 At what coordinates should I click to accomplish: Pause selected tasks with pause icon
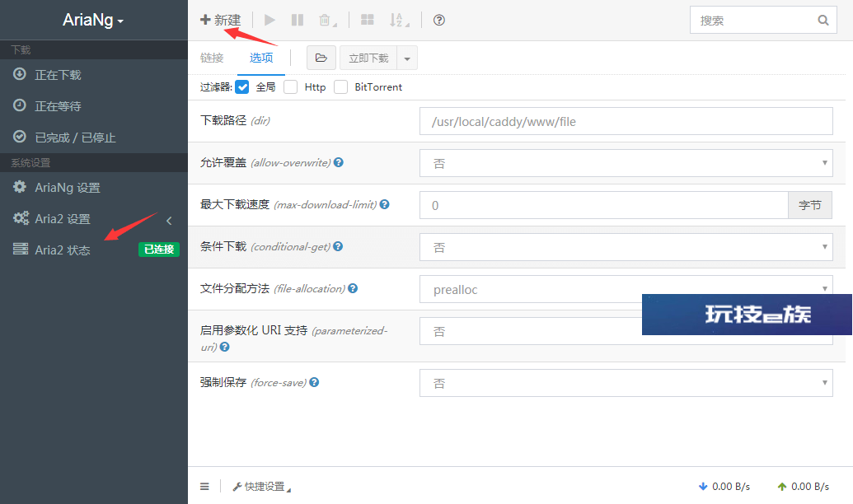click(297, 20)
